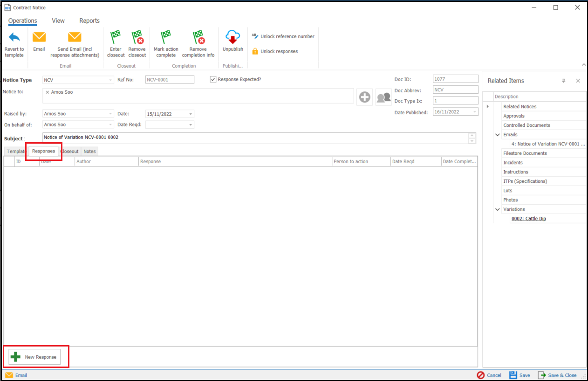The width and height of the screenshot is (588, 381).
Task: Open the 0002: Cattle Dip variation link
Action: [x=528, y=219]
